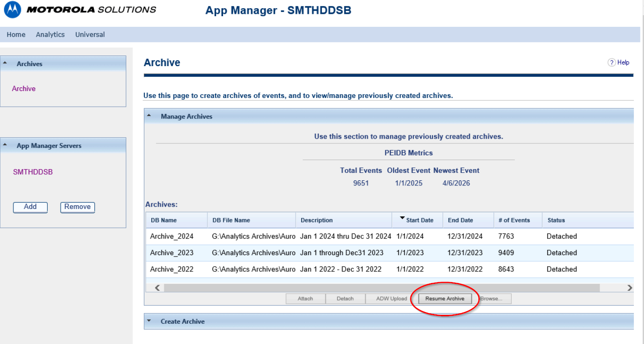Click the 12/31/2022 end date cell
This screenshot has width=644, height=344.
click(465, 269)
